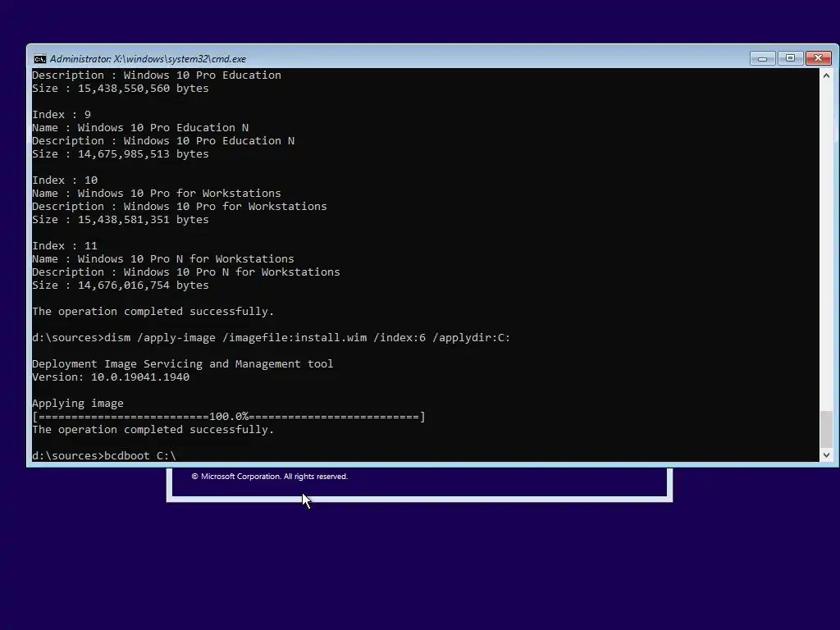Minimize the Administrator cmd.exe window
Viewport: 840px width, 630px height.
762,58
